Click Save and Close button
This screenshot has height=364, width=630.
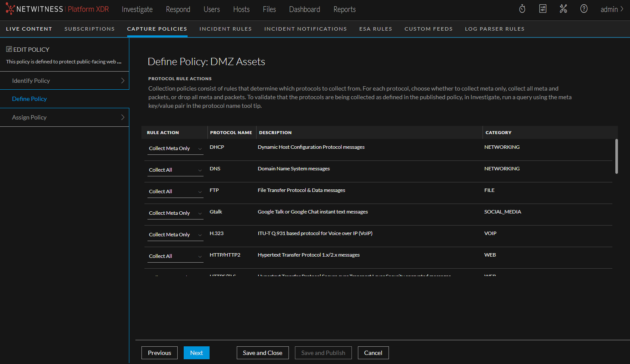tap(262, 353)
